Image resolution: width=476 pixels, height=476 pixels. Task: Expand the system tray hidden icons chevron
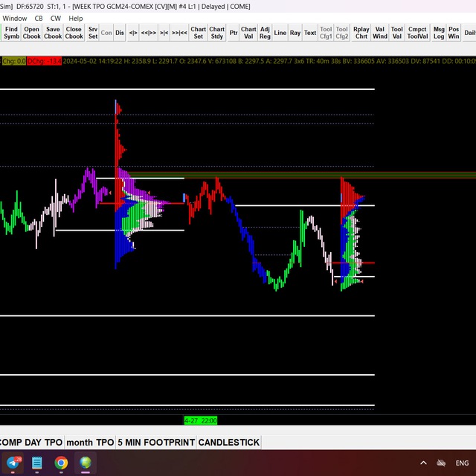point(423,463)
